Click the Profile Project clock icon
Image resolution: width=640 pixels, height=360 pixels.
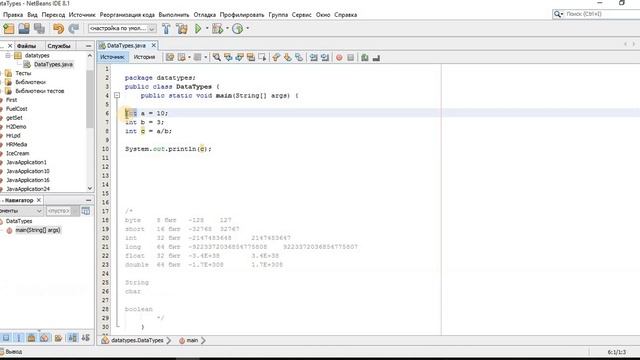(238, 29)
